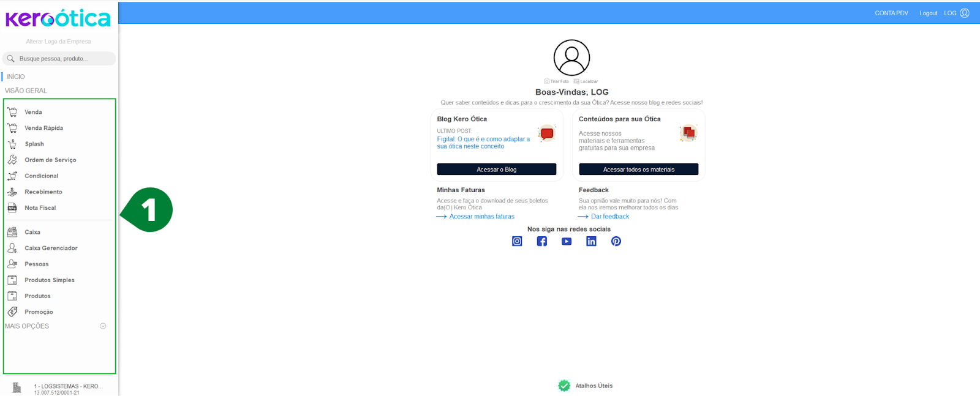Open the Nota Fiscal icon
Screen dimensions: 980x396
(12, 207)
